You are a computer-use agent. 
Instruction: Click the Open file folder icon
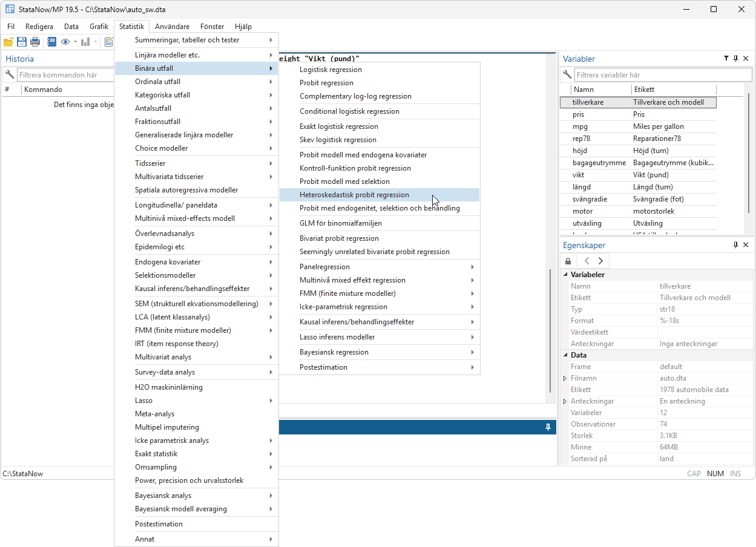pos(8,42)
